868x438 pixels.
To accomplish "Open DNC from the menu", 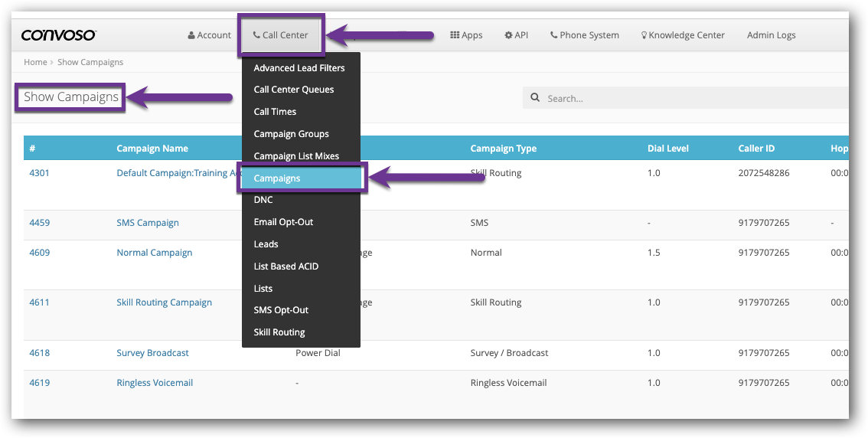I will 263,200.
